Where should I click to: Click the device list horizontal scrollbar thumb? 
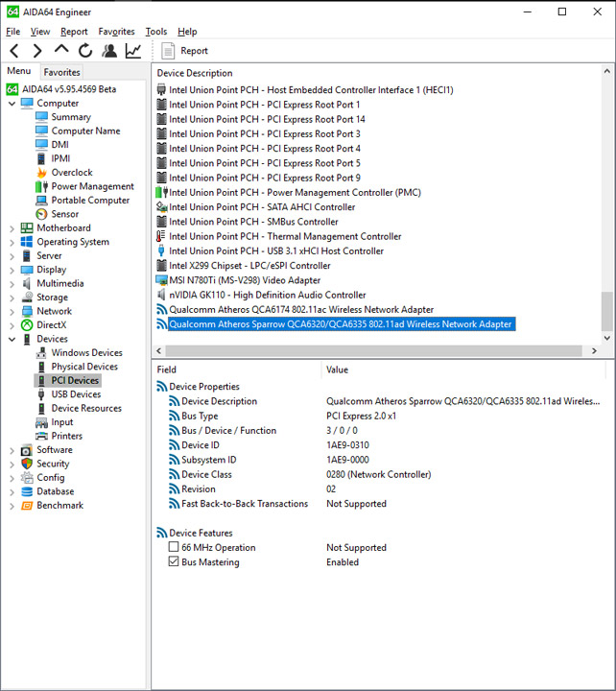click(x=373, y=351)
